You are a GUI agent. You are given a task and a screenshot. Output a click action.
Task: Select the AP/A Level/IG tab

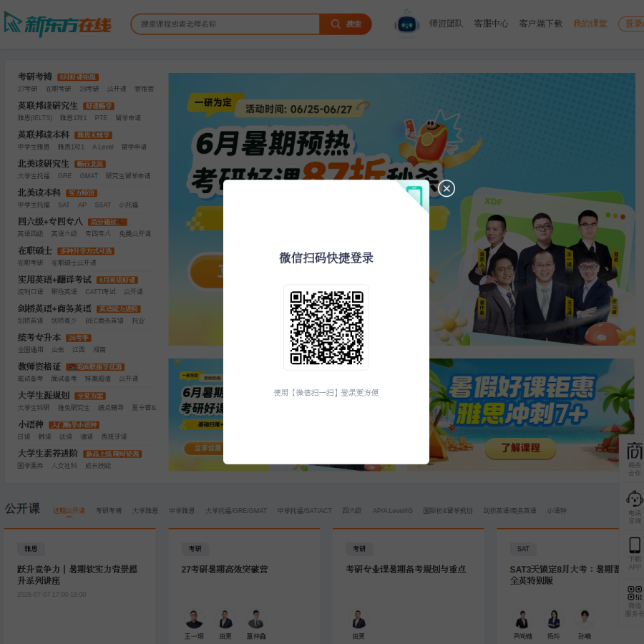coord(392,510)
